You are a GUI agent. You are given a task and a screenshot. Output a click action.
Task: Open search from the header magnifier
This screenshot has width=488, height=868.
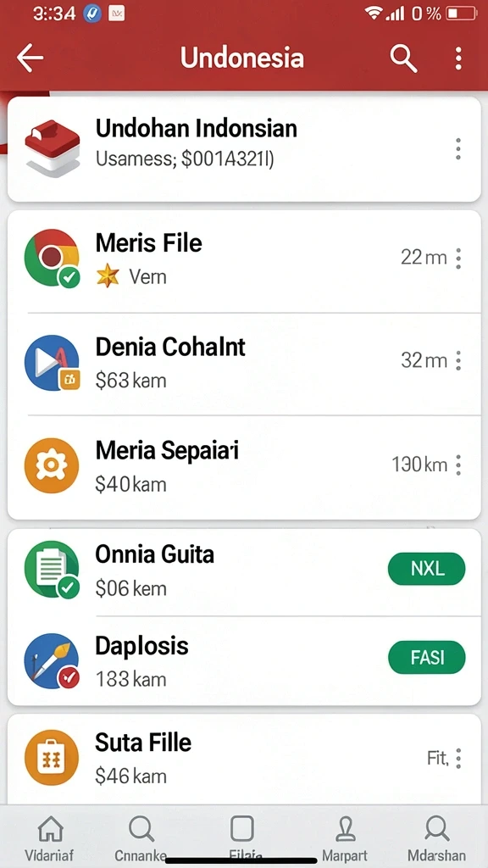point(403,58)
